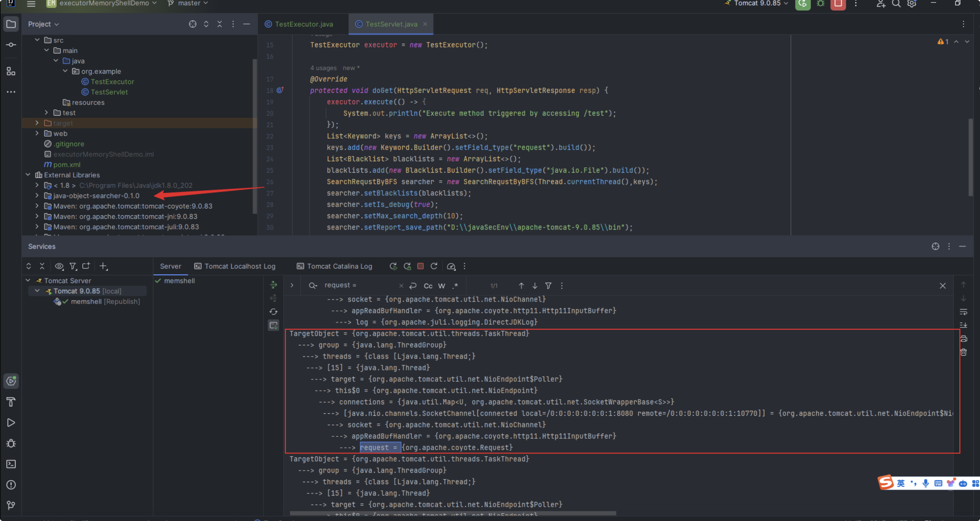Image resolution: width=980 pixels, height=521 pixels.
Task: Expand the target folder
Action: (x=37, y=123)
